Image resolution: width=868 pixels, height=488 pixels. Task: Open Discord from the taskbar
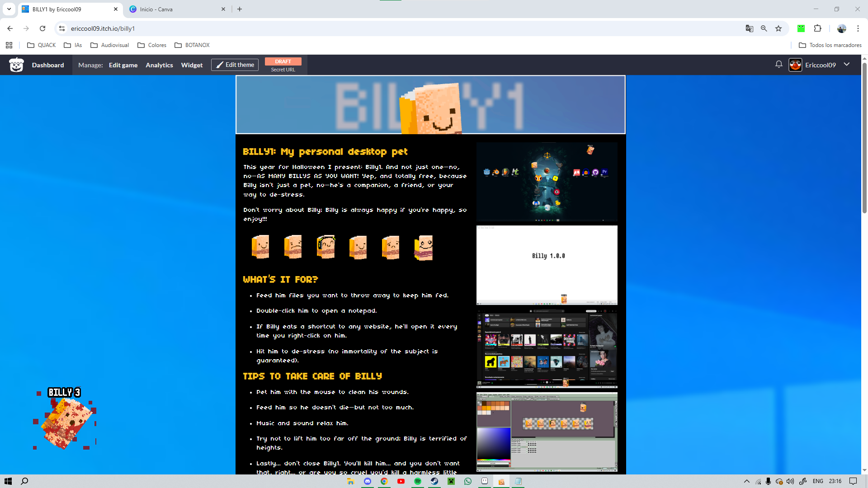(x=368, y=481)
